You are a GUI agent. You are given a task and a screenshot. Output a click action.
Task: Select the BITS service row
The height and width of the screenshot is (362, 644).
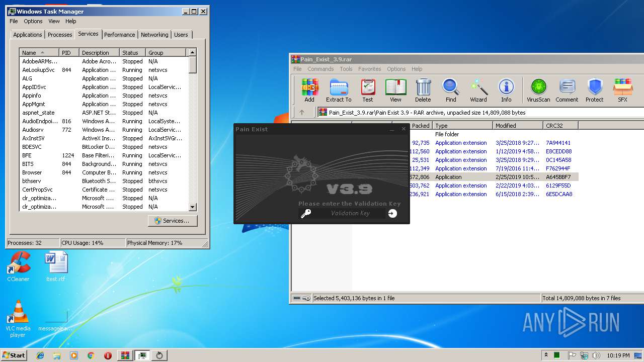[104, 164]
